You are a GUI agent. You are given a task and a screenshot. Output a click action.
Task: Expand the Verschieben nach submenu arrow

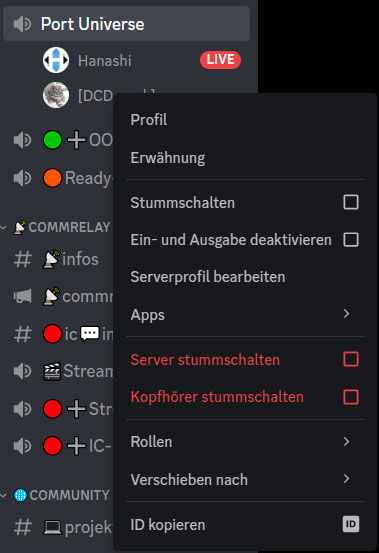point(347,479)
